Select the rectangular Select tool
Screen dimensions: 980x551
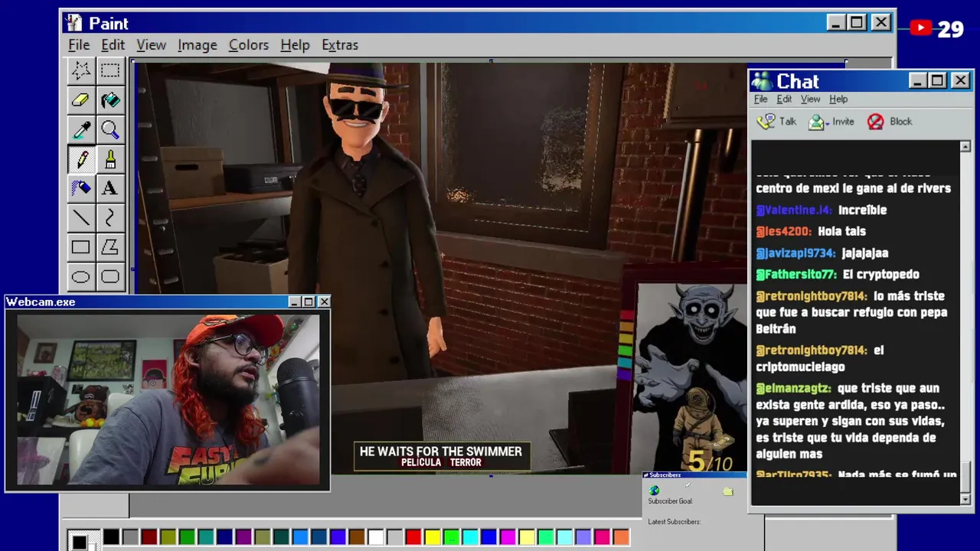click(x=110, y=70)
